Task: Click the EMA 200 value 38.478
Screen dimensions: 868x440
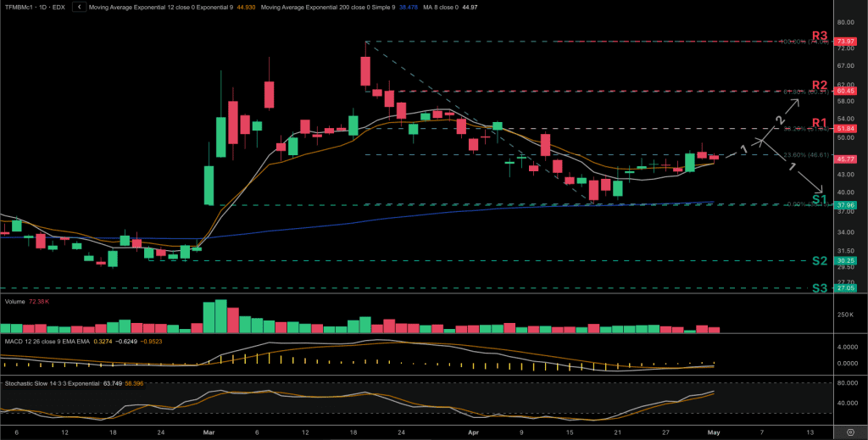Action: pyautogui.click(x=409, y=7)
